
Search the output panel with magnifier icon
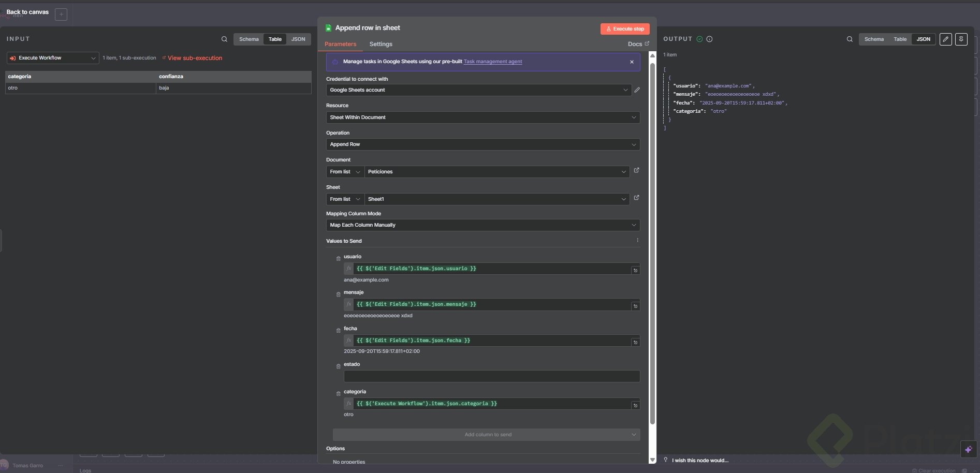[x=850, y=39]
